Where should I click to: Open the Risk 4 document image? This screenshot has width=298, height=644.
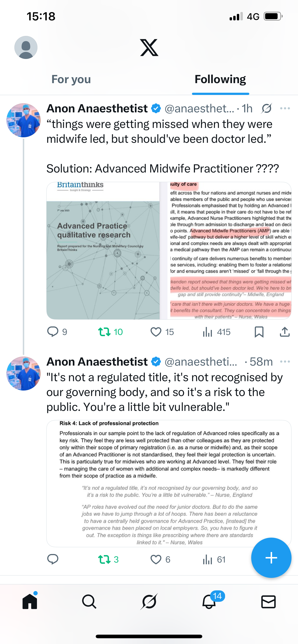coord(169,483)
